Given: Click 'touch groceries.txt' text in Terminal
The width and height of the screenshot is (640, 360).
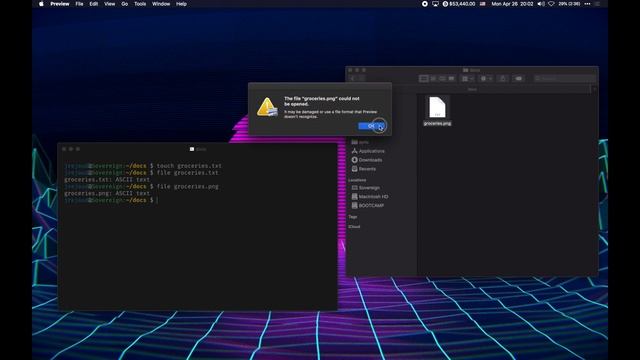Looking at the screenshot, I should 189,166.
